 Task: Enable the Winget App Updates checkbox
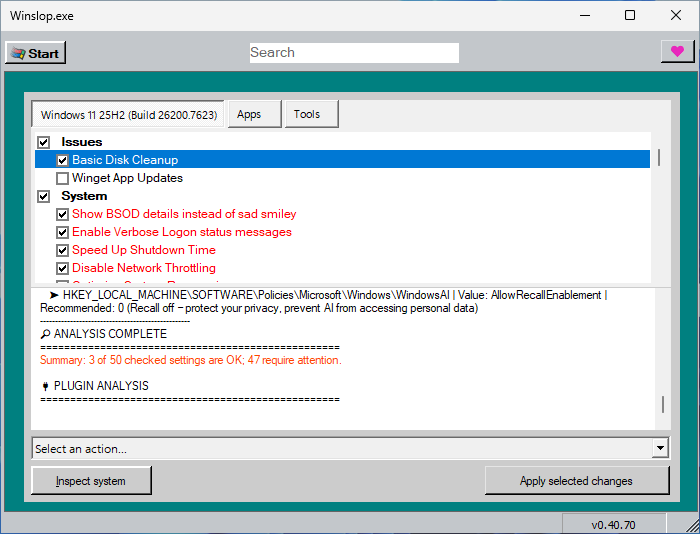[63, 178]
